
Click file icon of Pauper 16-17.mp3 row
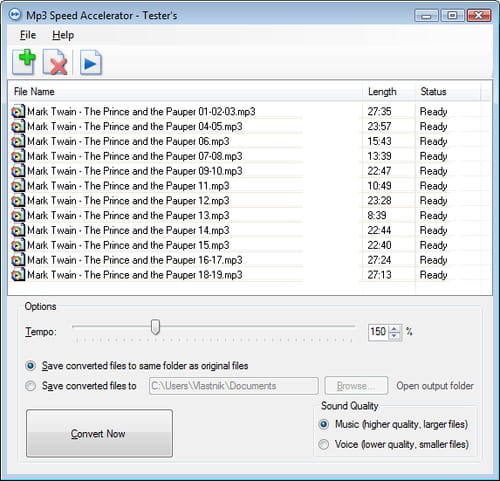(x=18, y=260)
